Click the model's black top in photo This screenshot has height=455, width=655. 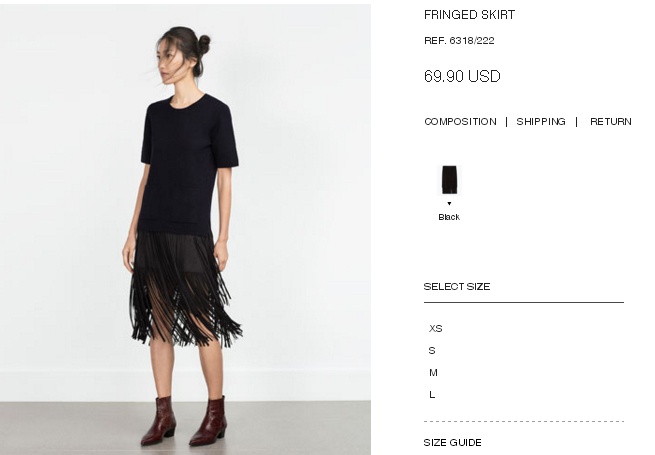(188, 163)
